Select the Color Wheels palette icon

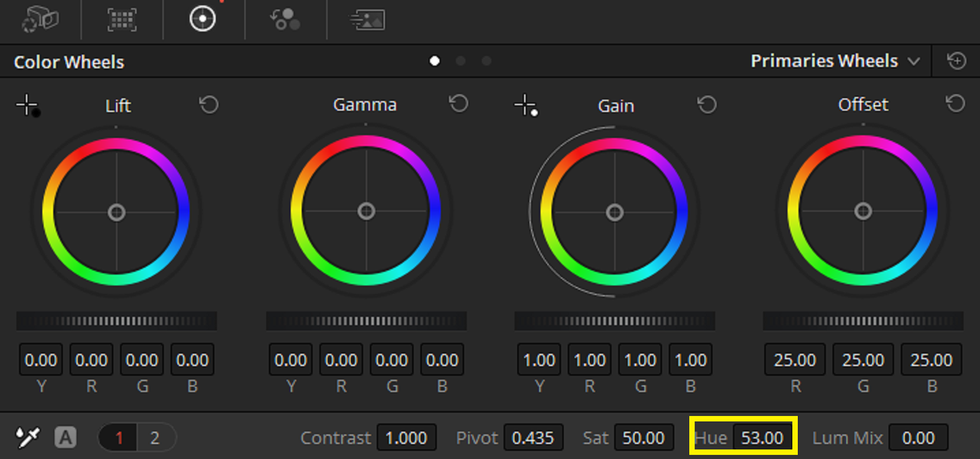point(203,19)
